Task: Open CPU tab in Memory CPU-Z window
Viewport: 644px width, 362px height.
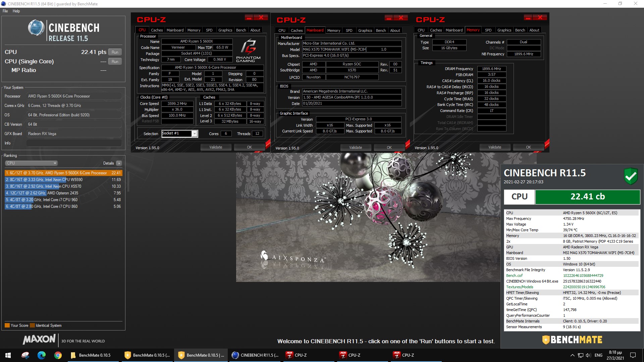Action: click(x=421, y=30)
